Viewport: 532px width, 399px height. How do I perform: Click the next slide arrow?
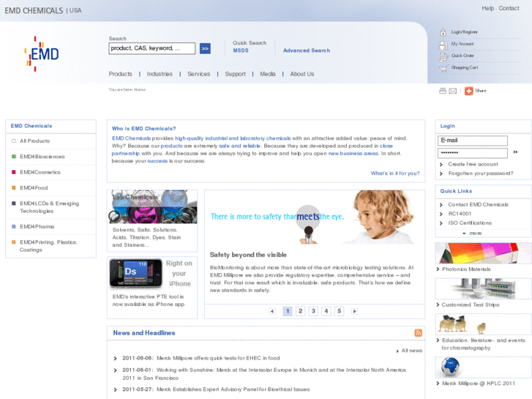[x=354, y=311]
